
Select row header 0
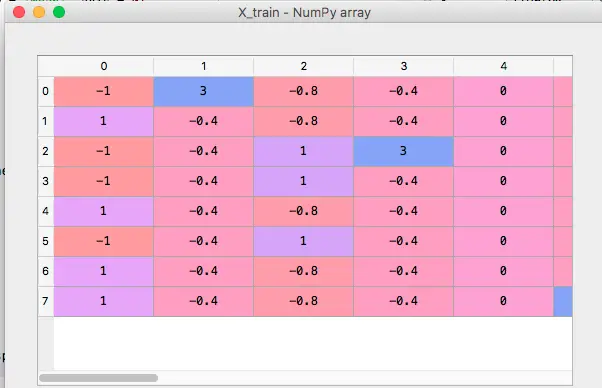46,91
